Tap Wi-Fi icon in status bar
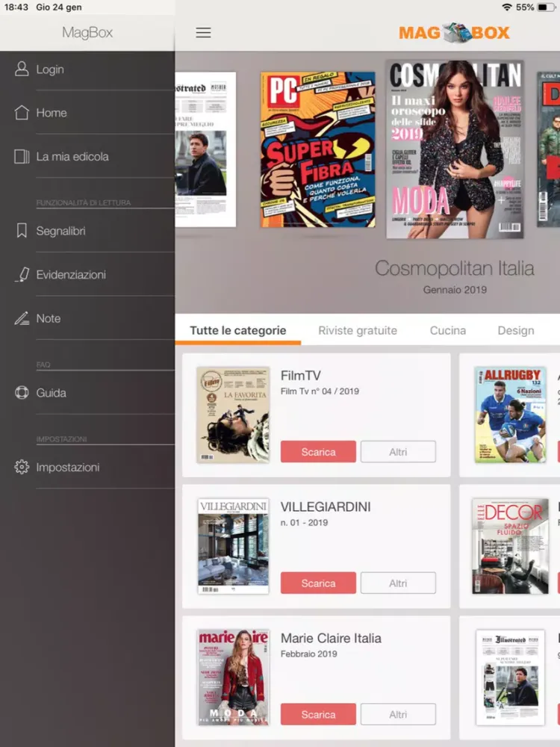The height and width of the screenshot is (747, 560). point(507,7)
